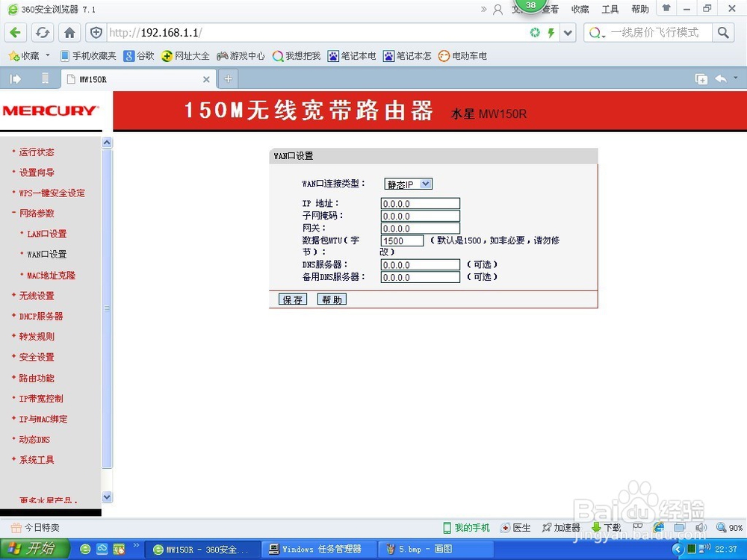The width and height of the screenshot is (747, 560).
Task: Expand the 安全设置 menu section
Action: click(37, 357)
